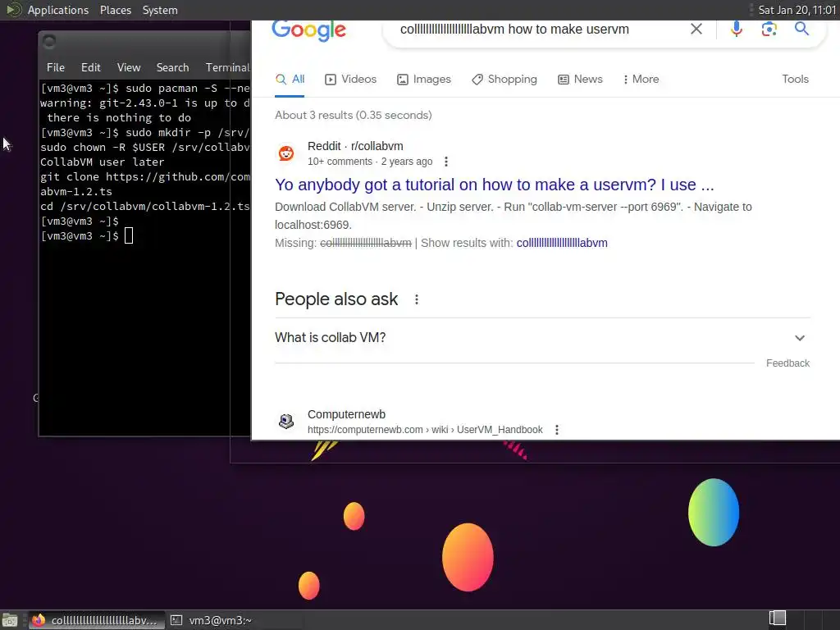Viewport: 840px width, 630px height.
Task: Start voice search with microphone icon
Action: pyautogui.click(x=737, y=29)
